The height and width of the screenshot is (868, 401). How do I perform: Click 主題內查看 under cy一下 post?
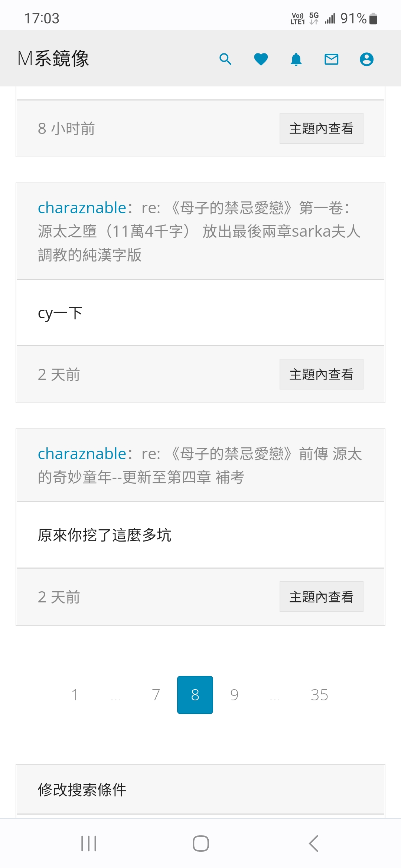pos(321,374)
